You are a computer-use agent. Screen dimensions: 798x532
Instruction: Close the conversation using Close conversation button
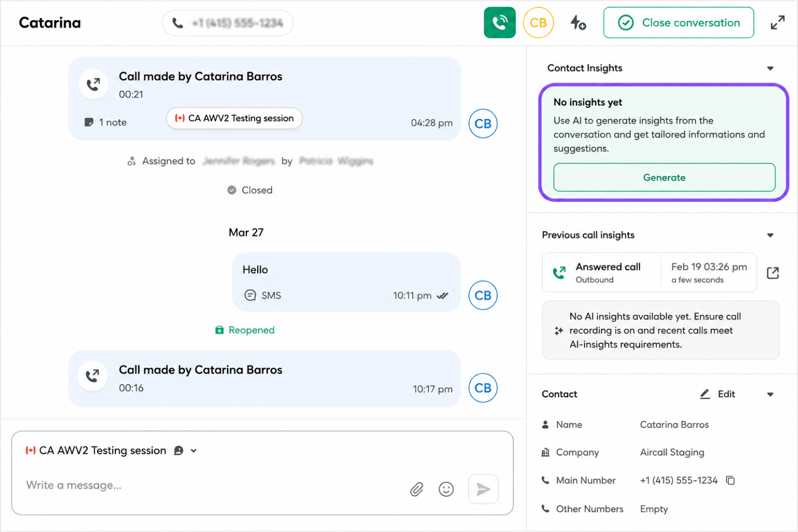coord(678,23)
